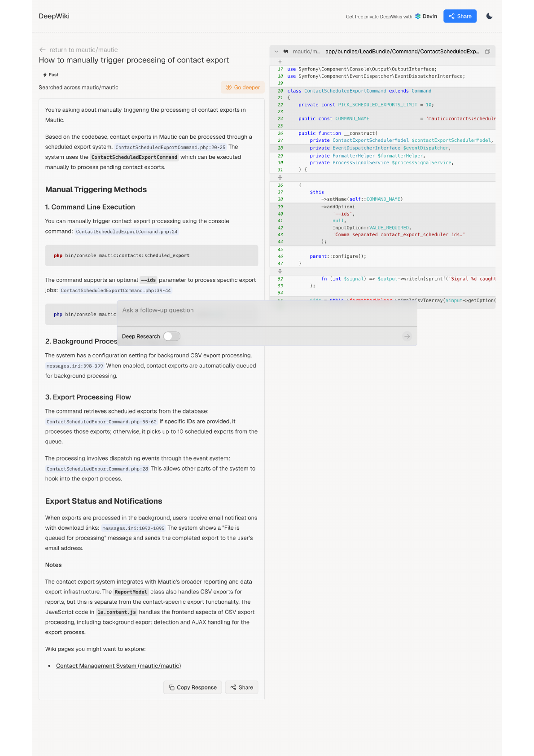Copy the code snippet file path icon

tap(487, 51)
